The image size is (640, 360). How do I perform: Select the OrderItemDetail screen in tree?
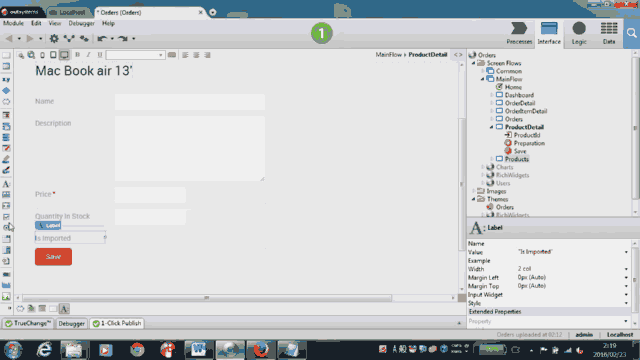(x=526, y=111)
